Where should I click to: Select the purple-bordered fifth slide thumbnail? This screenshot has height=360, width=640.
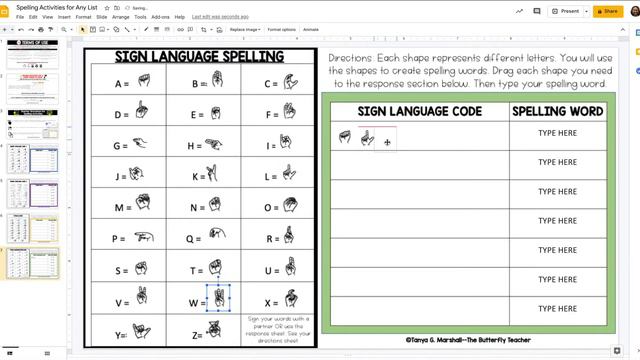[33, 194]
